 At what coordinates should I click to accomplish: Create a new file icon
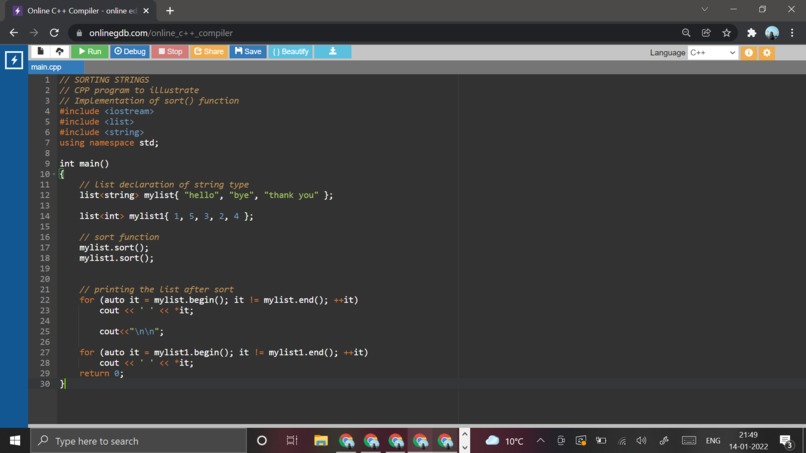(40, 51)
